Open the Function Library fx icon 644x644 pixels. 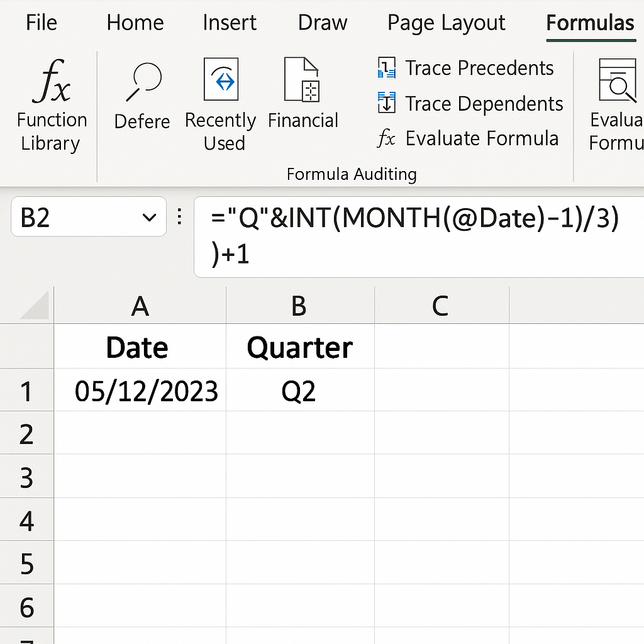(52, 81)
